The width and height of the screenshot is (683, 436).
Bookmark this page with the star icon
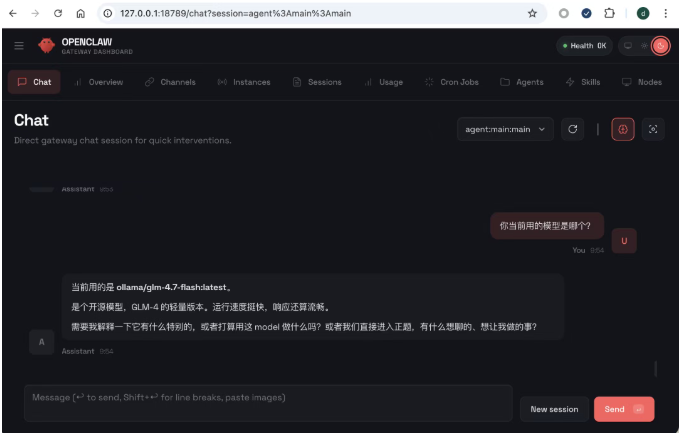(532, 14)
